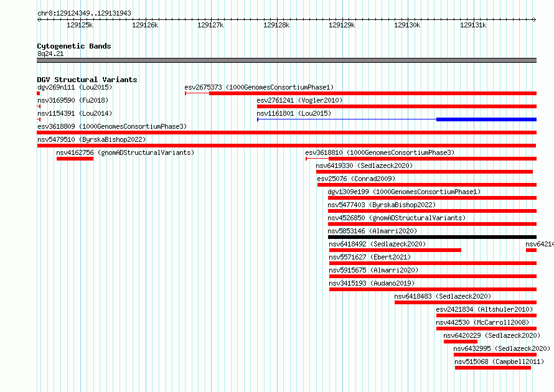Select nsv1161801 (Lou2015) variant label

pyautogui.click(x=294, y=113)
